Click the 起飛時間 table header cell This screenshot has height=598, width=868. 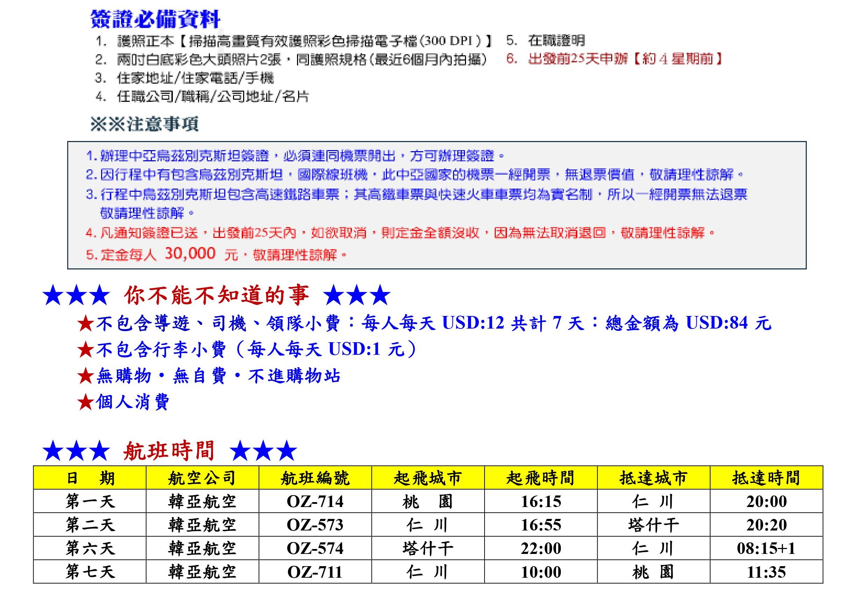541,478
